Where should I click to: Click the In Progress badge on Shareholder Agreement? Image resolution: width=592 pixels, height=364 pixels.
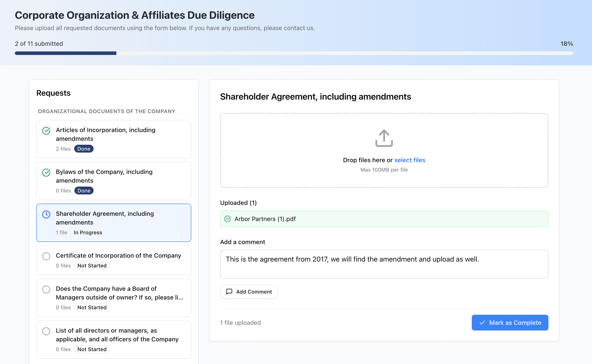pos(88,232)
